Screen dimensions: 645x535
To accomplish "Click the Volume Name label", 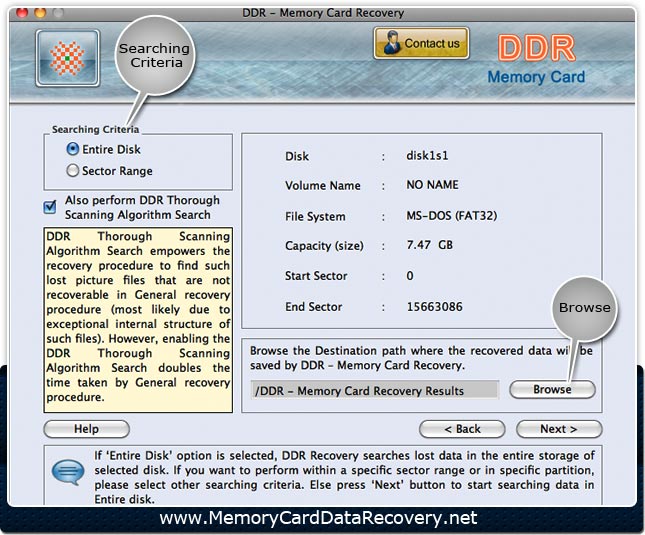I will click(322, 185).
